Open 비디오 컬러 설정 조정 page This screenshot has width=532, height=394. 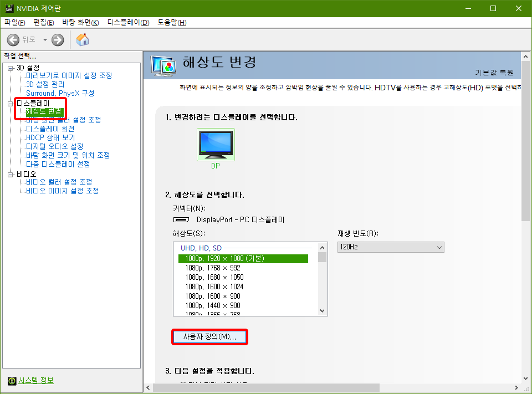coord(59,182)
